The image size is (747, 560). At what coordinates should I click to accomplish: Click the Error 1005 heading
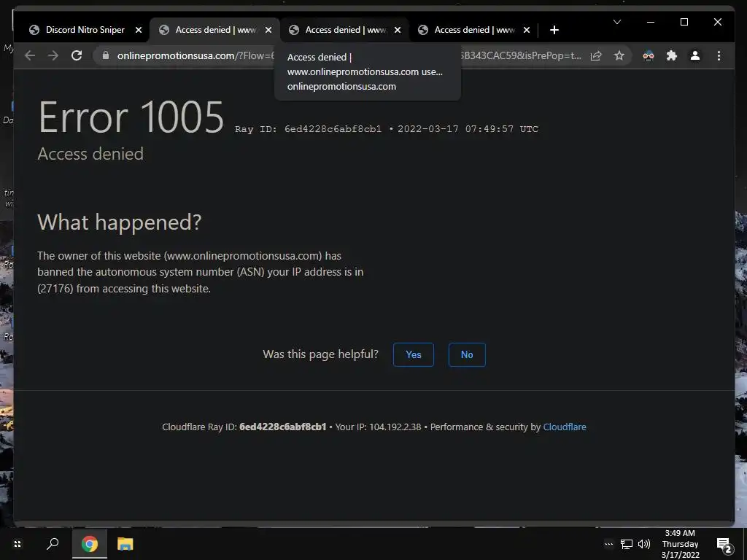[x=131, y=117]
